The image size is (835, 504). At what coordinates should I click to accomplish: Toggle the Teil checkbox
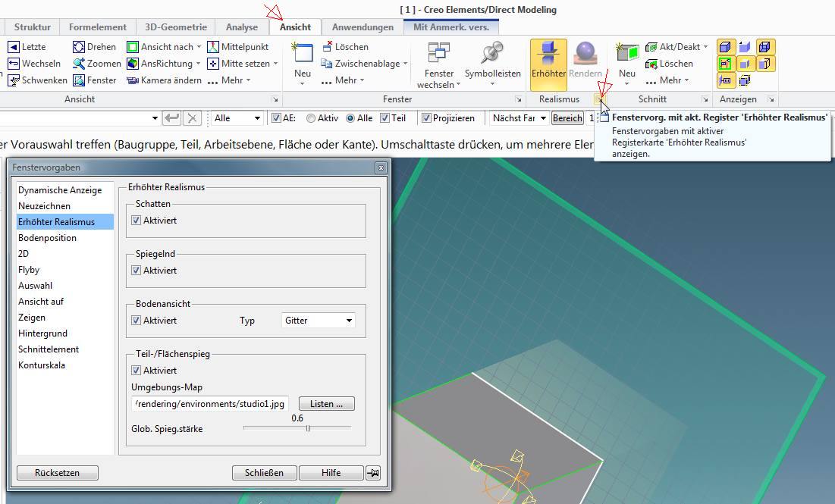point(385,118)
